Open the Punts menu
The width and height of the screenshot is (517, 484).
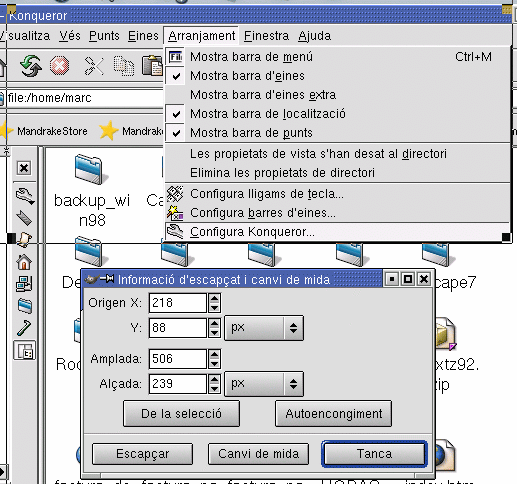click(x=104, y=36)
